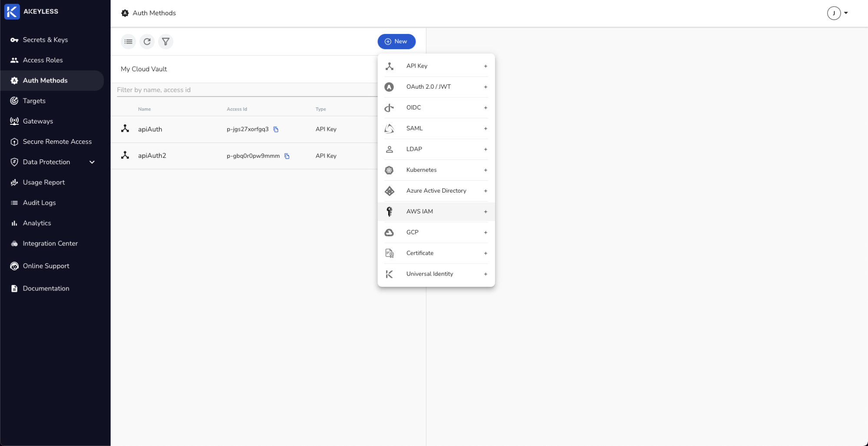The height and width of the screenshot is (446, 868).
Task: Open the filter funnel icon
Action: [x=166, y=42]
